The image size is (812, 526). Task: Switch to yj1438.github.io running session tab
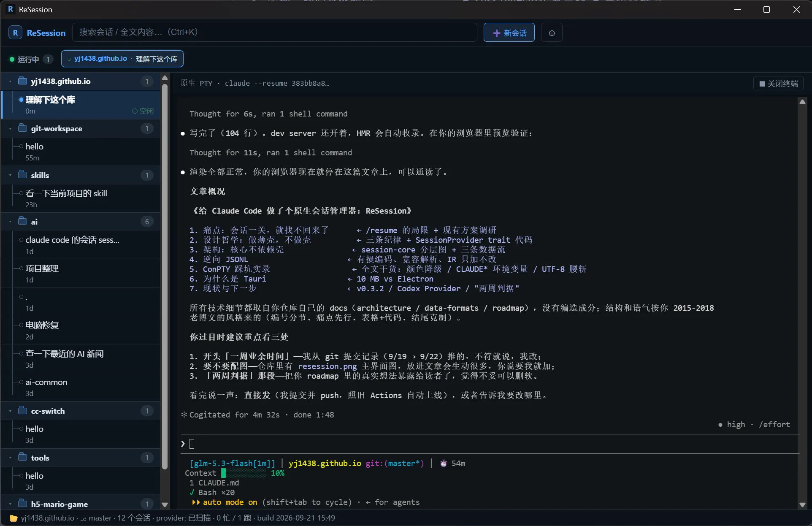pyautogui.click(x=122, y=59)
